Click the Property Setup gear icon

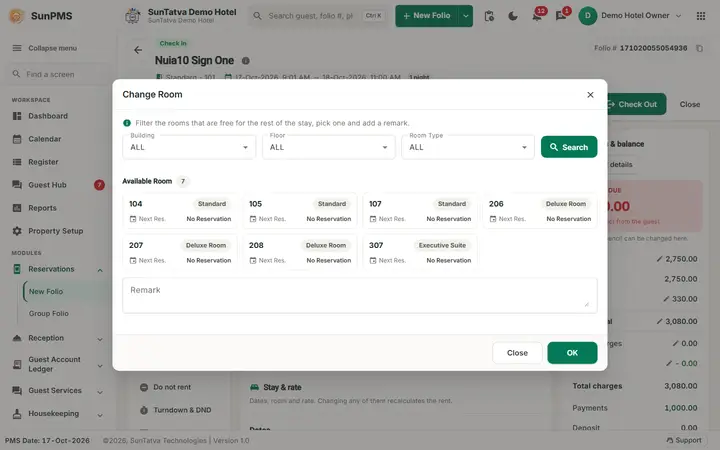[17, 231]
